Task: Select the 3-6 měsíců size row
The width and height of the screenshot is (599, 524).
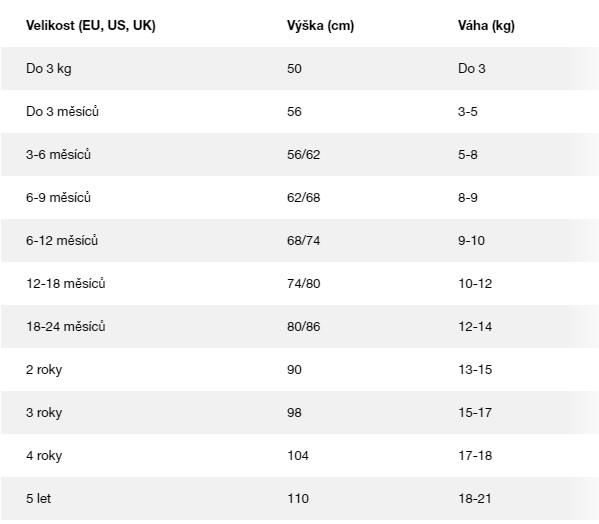Action: click(x=300, y=155)
